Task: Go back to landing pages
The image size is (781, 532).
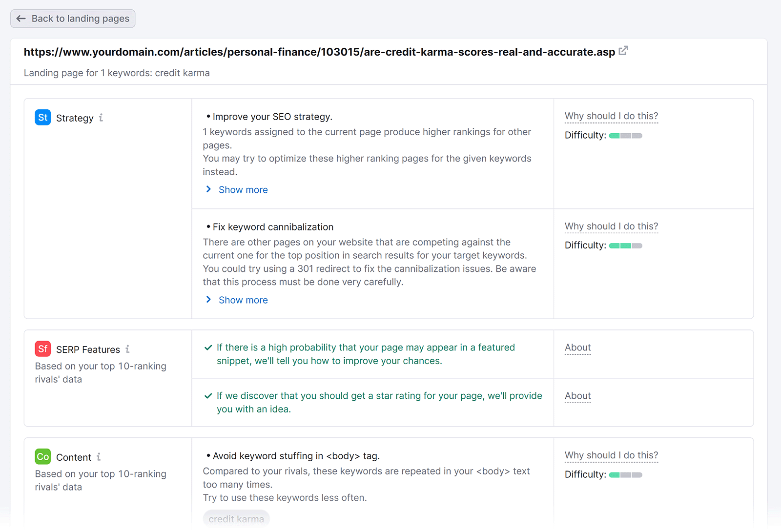Action: [73, 19]
